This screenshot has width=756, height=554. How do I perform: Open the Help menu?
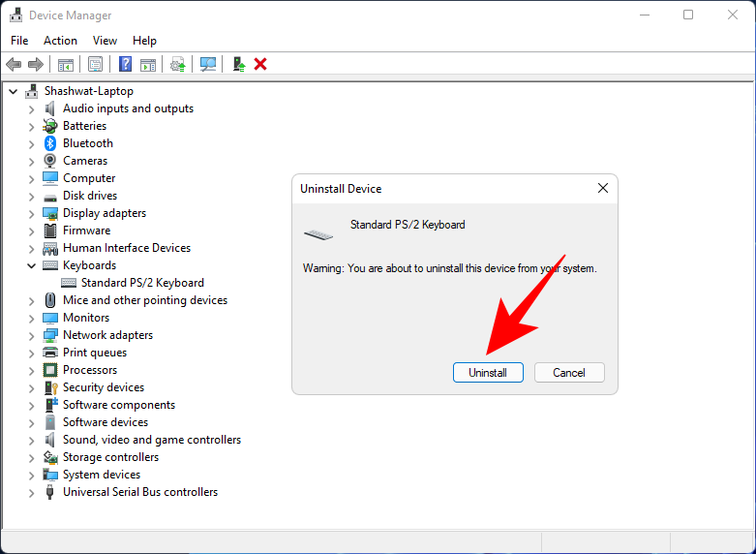click(144, 41)
